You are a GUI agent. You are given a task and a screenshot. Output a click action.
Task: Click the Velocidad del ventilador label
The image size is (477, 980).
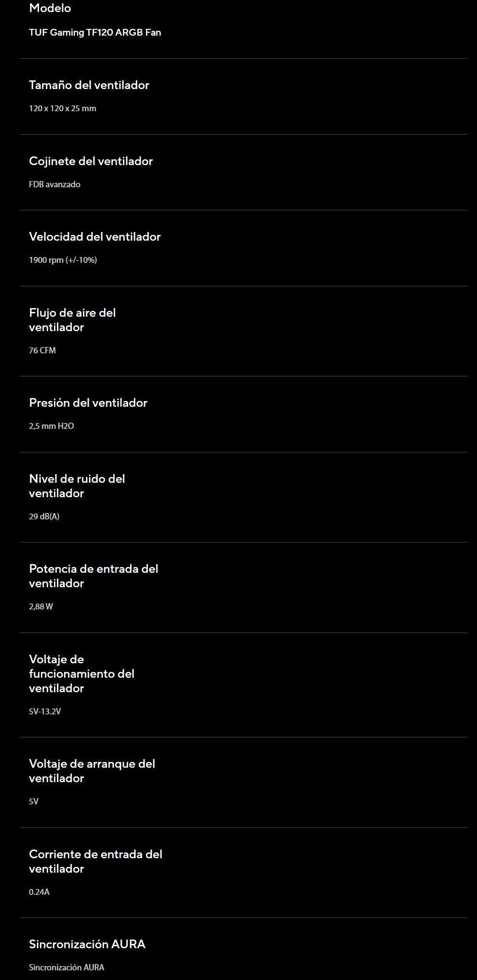pos(95,237)
